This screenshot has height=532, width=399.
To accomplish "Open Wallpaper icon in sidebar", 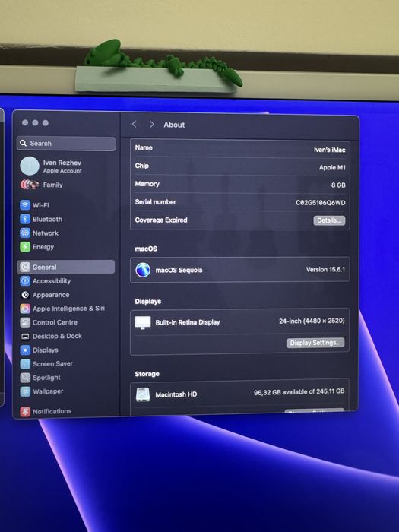I will (25, 391).
